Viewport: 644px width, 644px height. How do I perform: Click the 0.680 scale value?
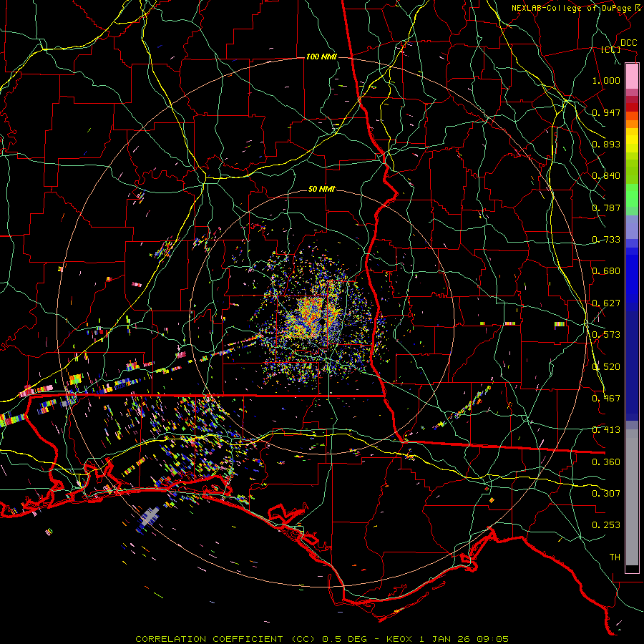pyautogui.click(x=606, y=271)
